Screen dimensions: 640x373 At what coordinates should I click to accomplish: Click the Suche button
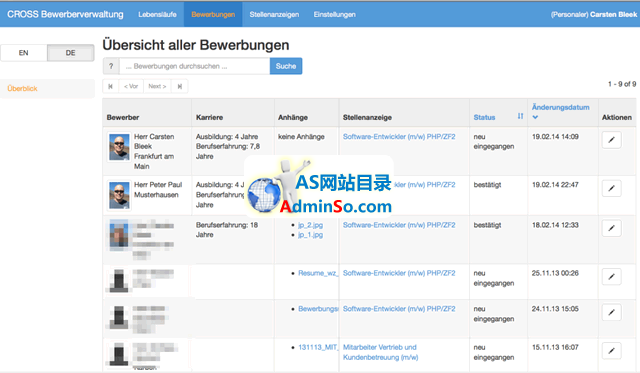point(286,66)
